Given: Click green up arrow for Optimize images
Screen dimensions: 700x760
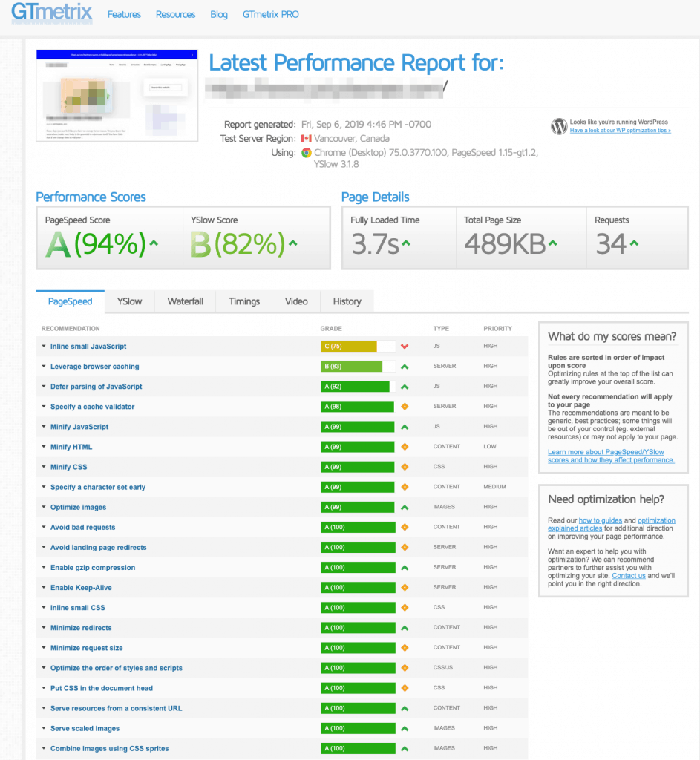Looking at the screenshot, I should coord(405,508).
